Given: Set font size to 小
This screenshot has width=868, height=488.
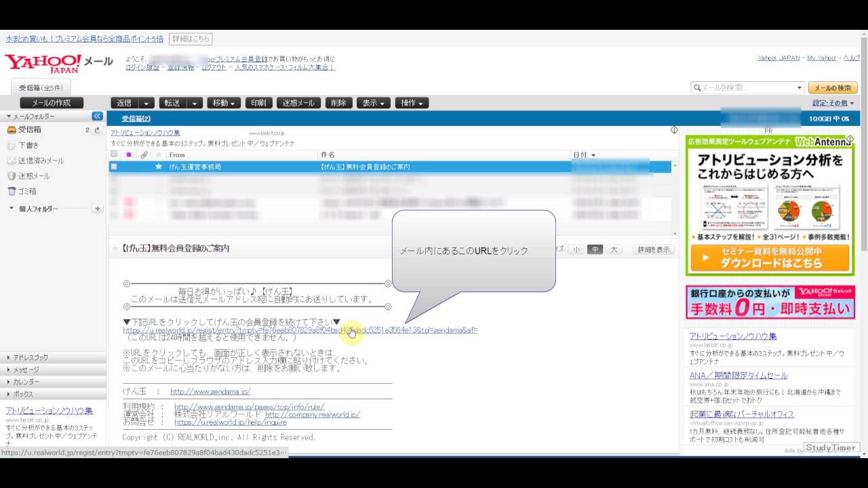Looking at the screenshot, I should 576,249.
